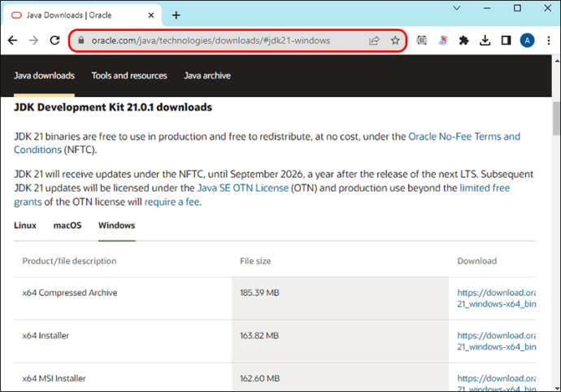Screen dimensions: 561x392
Task: Click the JDK Development Kit 21.0.1 downloads heading
Action: click(113, 107)
